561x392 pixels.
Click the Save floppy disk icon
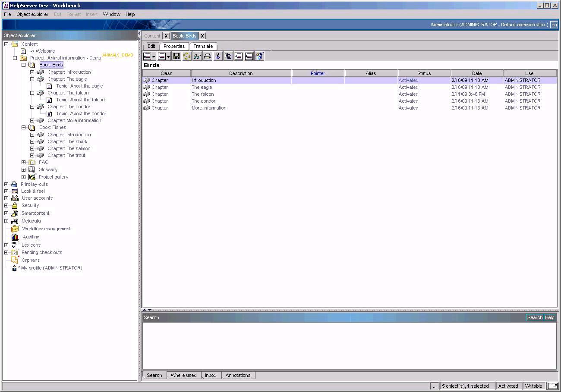[x=176, y=56]
